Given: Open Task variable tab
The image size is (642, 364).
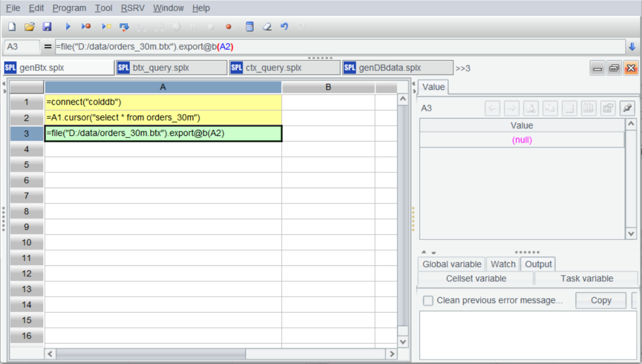Looking at the screenshot, I should (x=587, y=279).
